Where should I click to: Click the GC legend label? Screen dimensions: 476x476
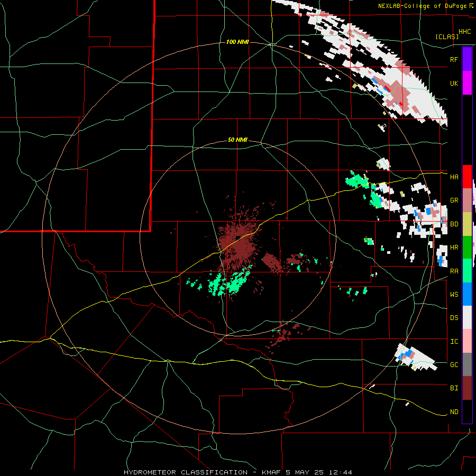point(454,364)
